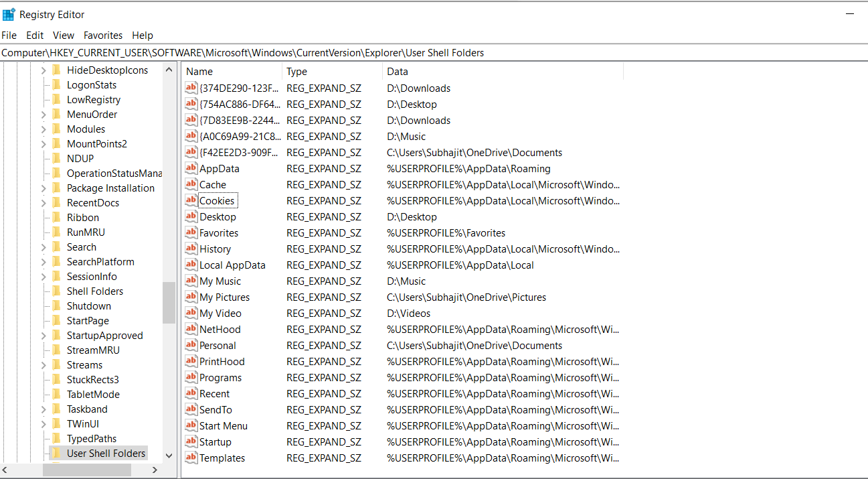Click the icon next to My Pictures

point(191,297)
